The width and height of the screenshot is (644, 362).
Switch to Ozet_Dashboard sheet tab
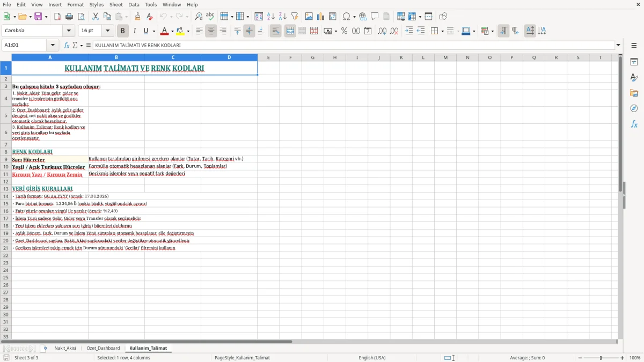click(103, 349)
